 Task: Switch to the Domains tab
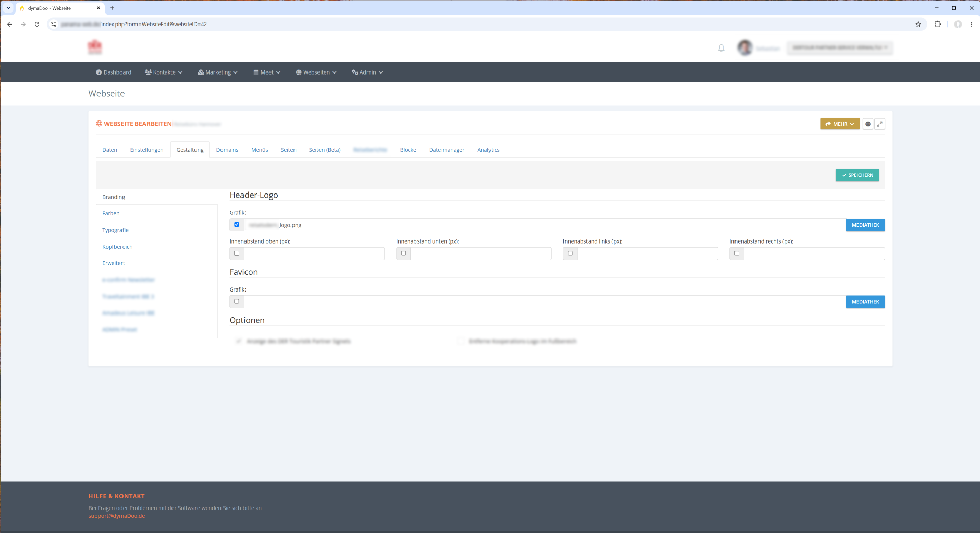pos(227,150)
